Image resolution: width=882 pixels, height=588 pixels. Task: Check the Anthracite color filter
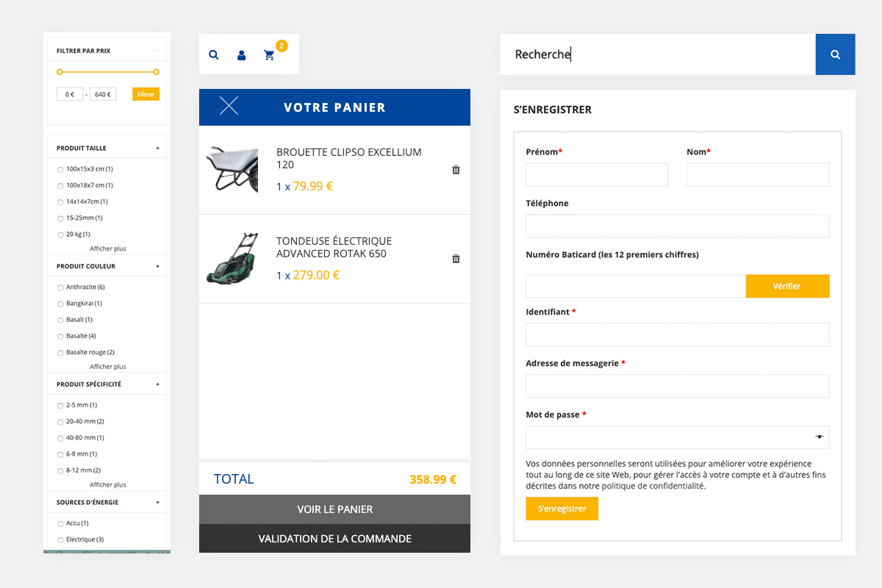(x=60, y=287)
